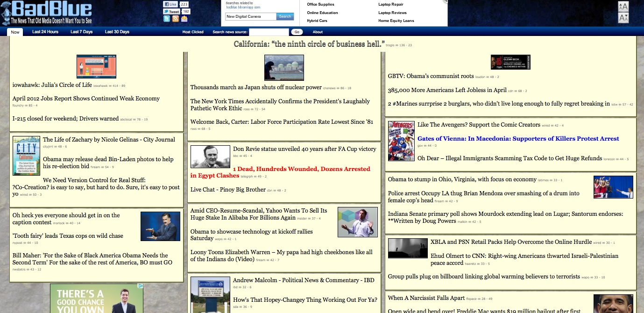Open Don Revie statue unveiled story
Image resolution: width=644 pixels, height=313 pixels.
click(x=304, y=149)
